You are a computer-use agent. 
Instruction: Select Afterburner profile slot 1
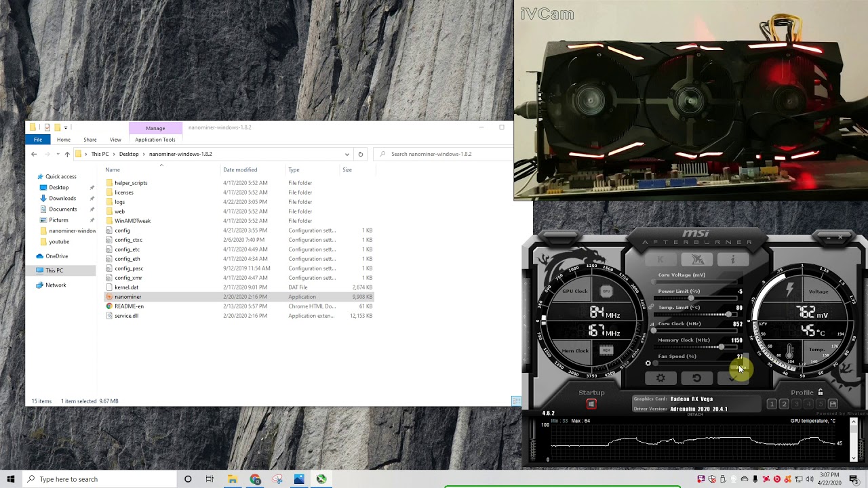point(772,404)
